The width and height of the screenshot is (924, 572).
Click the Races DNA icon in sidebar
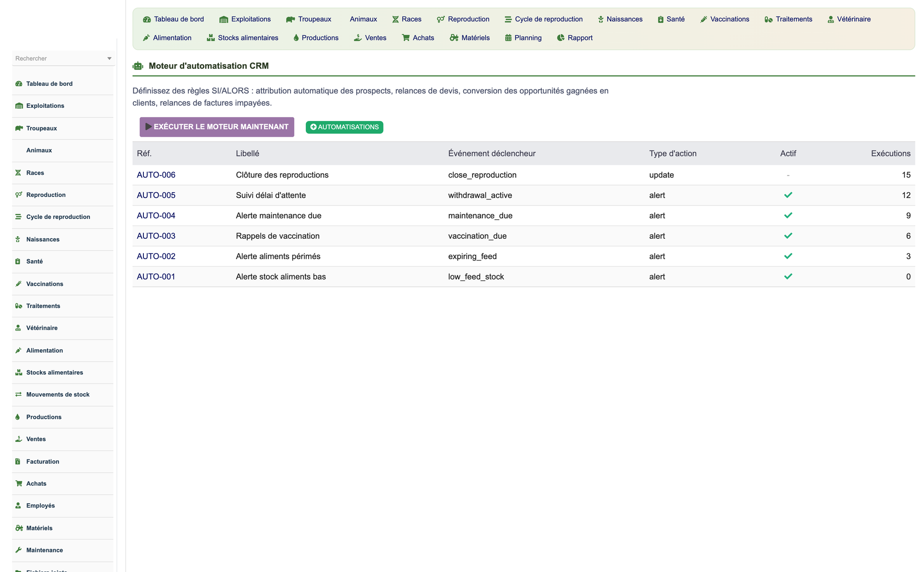[x=18, y=173]
